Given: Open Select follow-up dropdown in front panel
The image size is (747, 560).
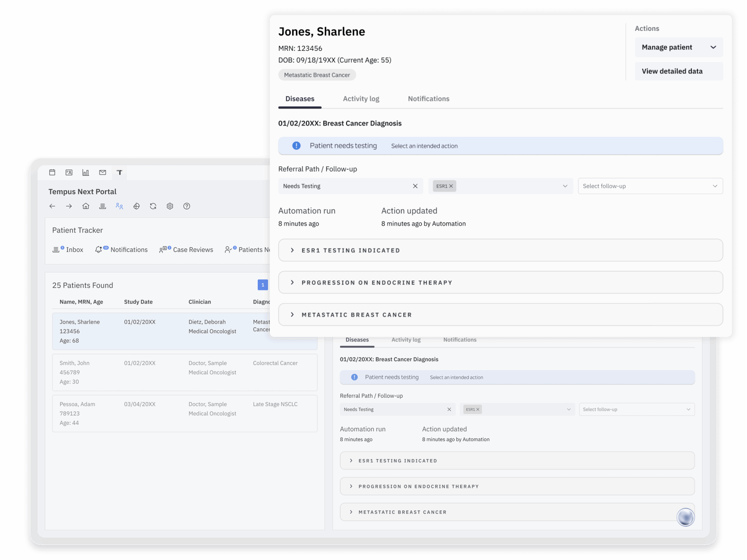Looking at the screenshot, I should (x=651, y=186).
